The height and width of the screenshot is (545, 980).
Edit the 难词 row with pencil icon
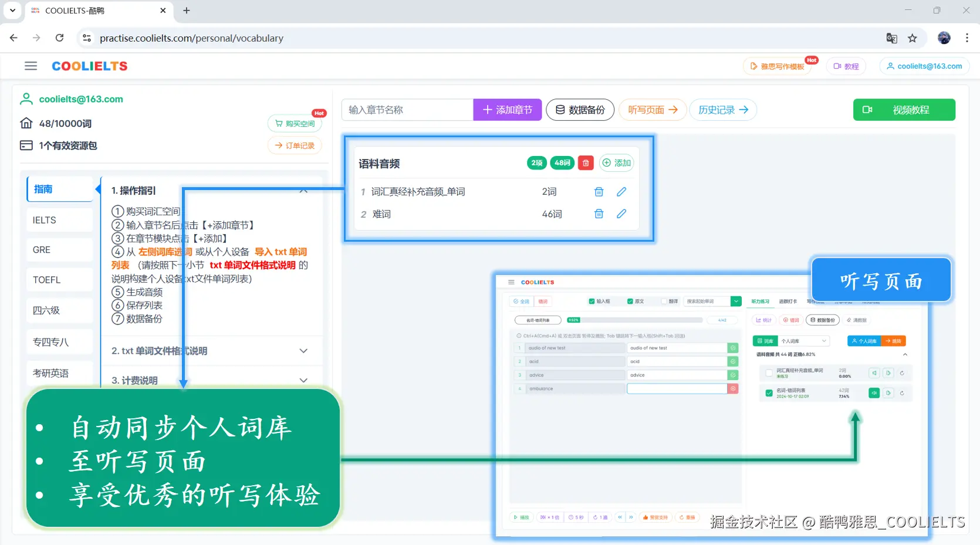(x=621, y=214)
